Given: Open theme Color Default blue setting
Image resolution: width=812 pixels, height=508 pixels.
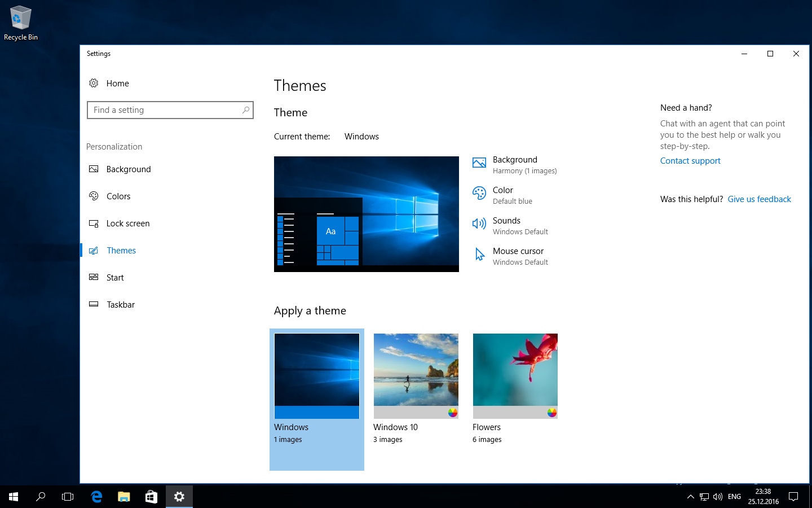Looking at the screenshot, I should tap(502, 195).
